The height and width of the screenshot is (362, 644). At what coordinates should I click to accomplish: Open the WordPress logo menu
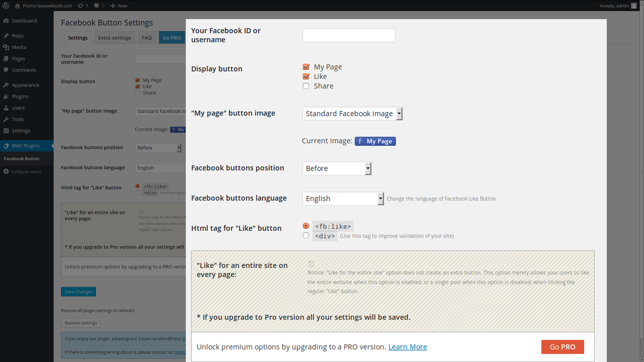coord(6,6)
